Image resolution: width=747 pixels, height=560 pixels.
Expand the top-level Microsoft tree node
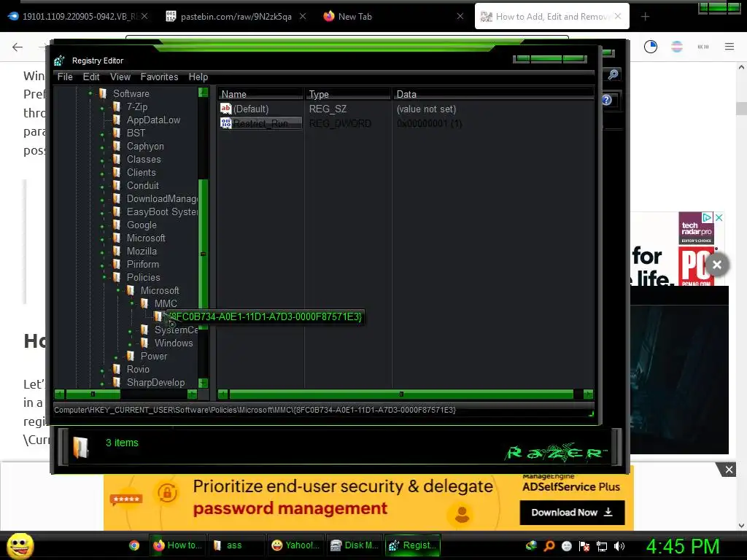point(102,239)
